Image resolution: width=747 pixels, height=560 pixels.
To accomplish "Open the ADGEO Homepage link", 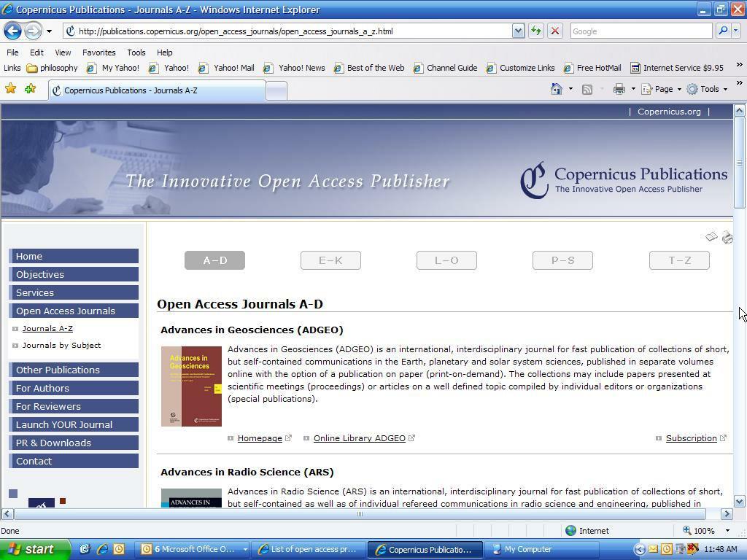I will click(x=260, y=438).
